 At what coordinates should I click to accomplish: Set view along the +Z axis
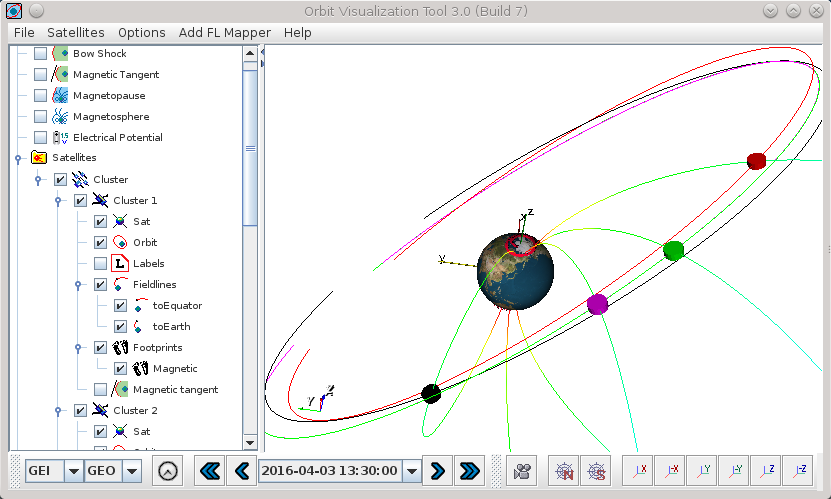(766, 471)
